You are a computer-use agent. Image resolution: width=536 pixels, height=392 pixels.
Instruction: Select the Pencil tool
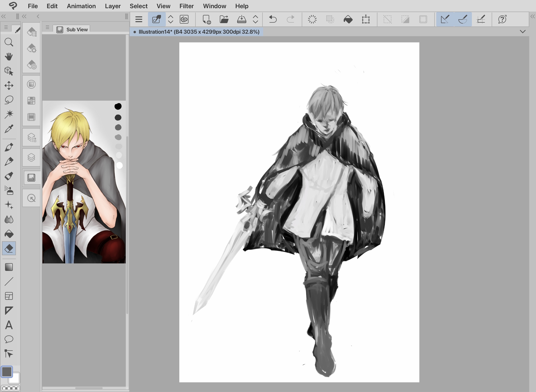click(9, 162)
